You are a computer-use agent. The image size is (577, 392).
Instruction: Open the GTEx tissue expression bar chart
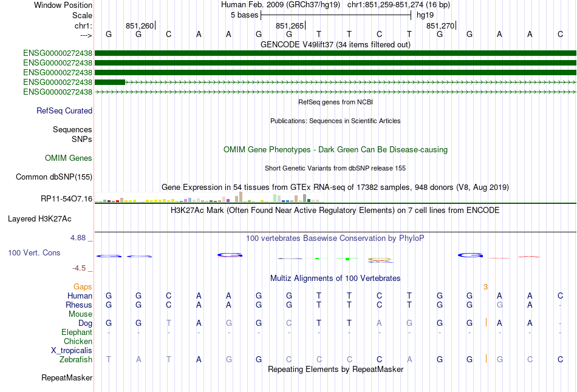210,197
